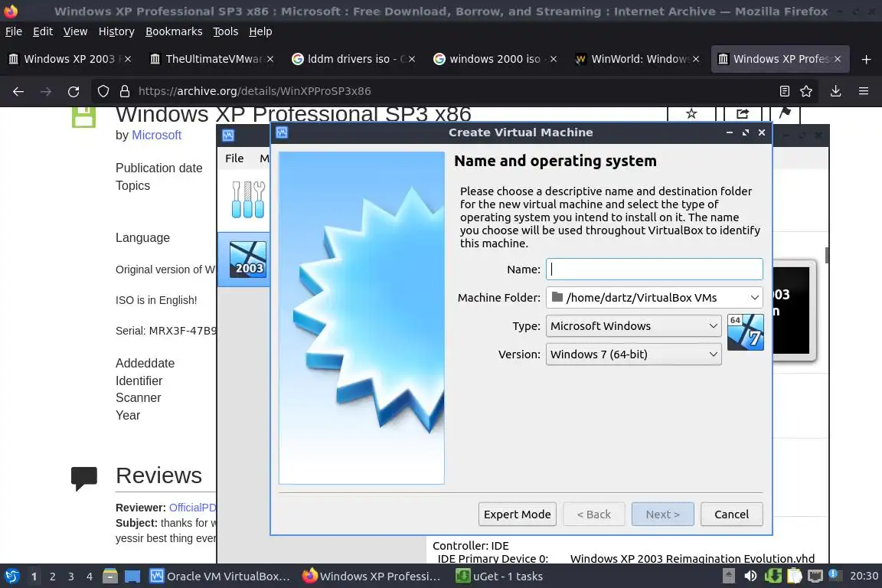Activate Oracle VM VirtualBox taskbar entry

point(220,577)
